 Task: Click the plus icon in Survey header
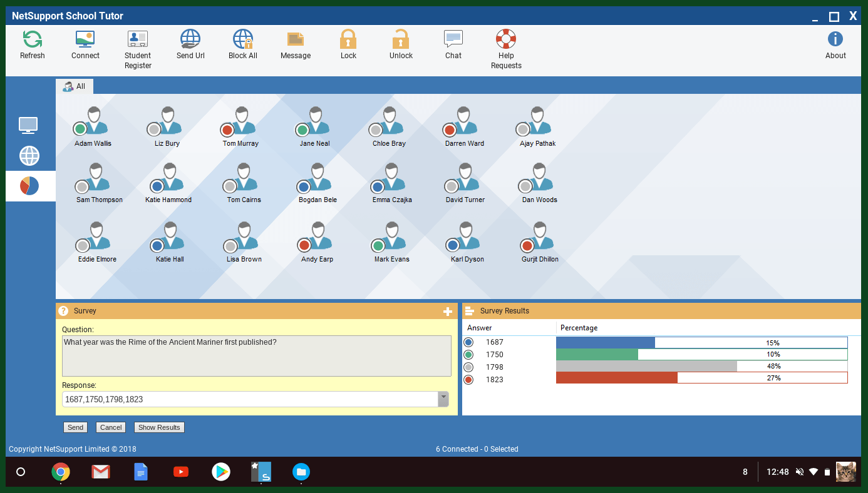pyautogui.click(x=448, y=312)
